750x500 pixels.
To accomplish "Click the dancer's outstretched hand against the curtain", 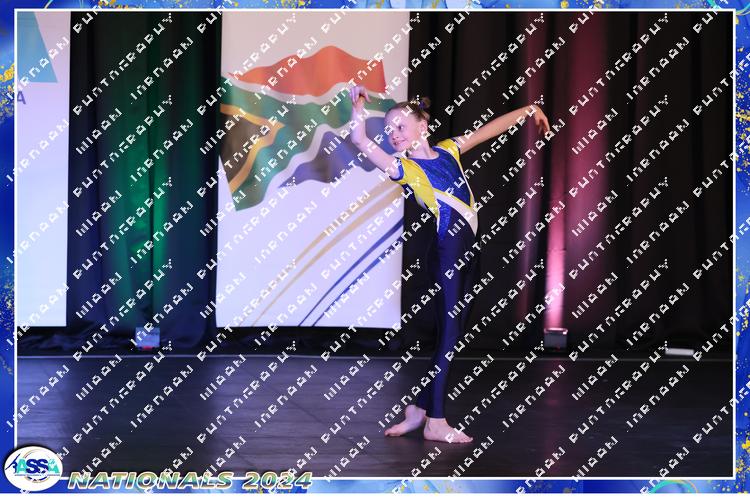I will pyautogui.click(x=540, y=119).
